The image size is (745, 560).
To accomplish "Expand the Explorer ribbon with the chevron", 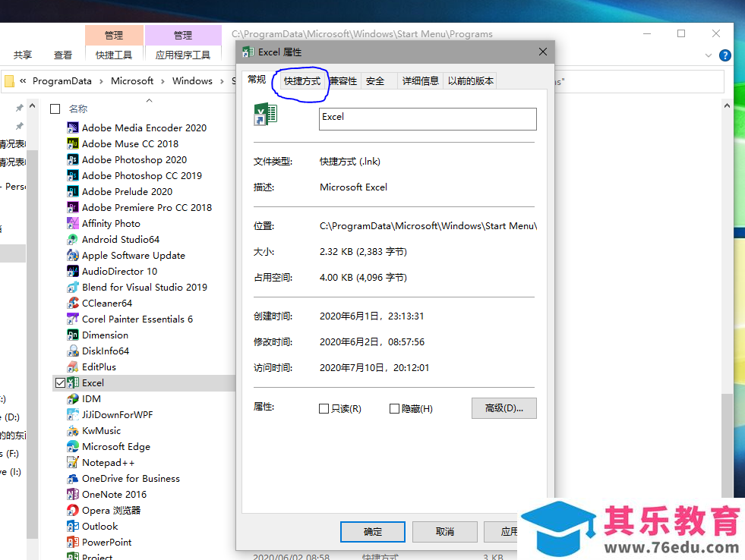I will (709, 55).
